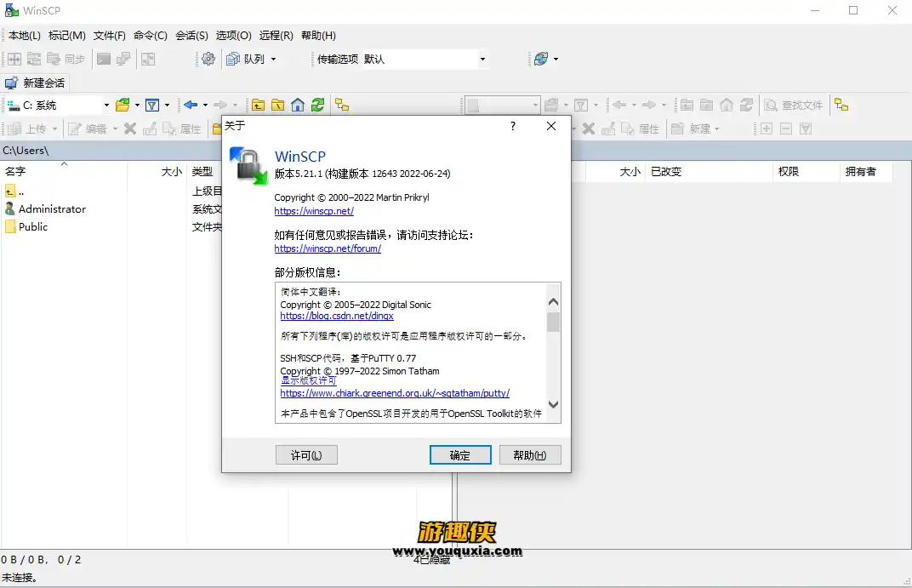This screenshot has width=912, height=588.
Task: Click the 上传 upload button
Action: (27, 128)
